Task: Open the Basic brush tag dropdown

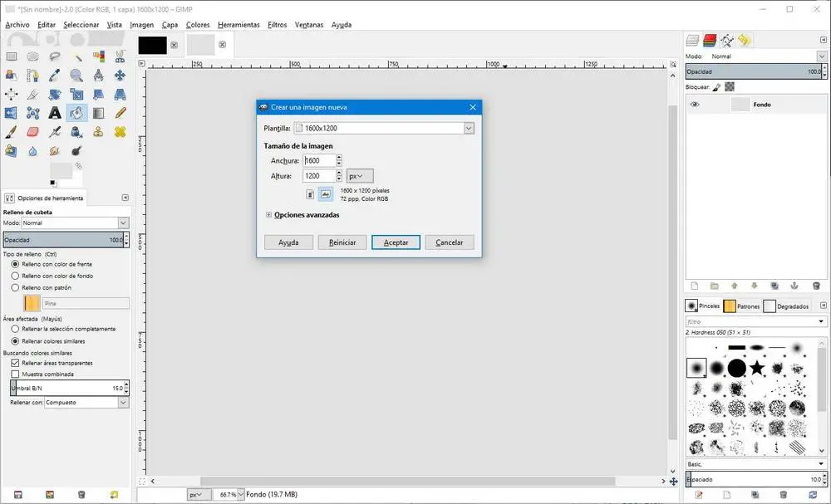Action: point(822,464)
